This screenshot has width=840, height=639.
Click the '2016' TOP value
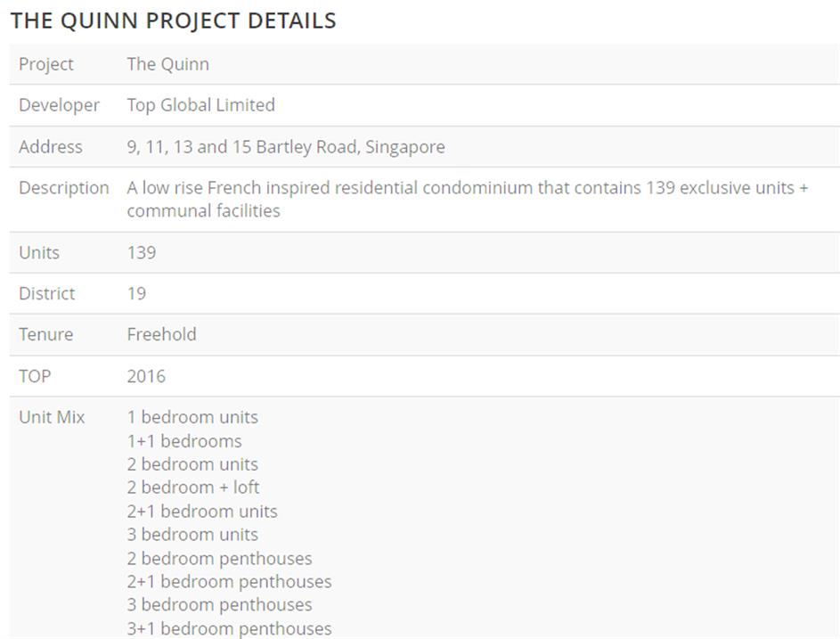pyautogui.click(x=146, y=376)
